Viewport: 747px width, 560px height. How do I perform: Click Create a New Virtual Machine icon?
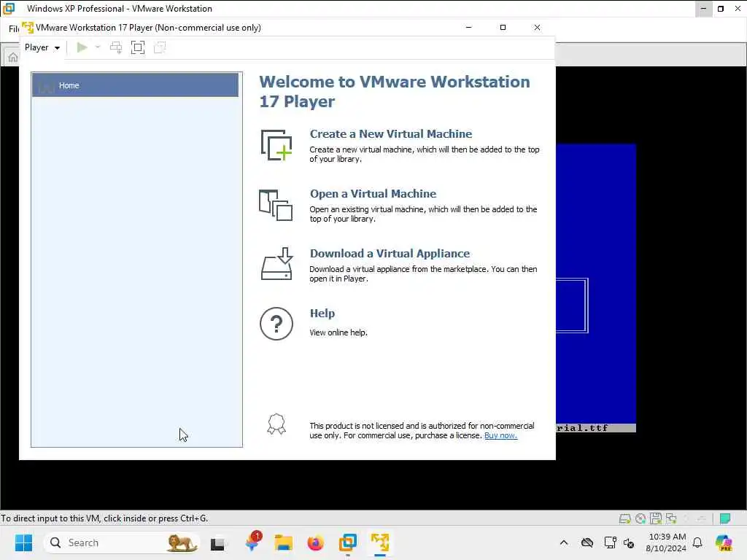click(x=276, y=145)
